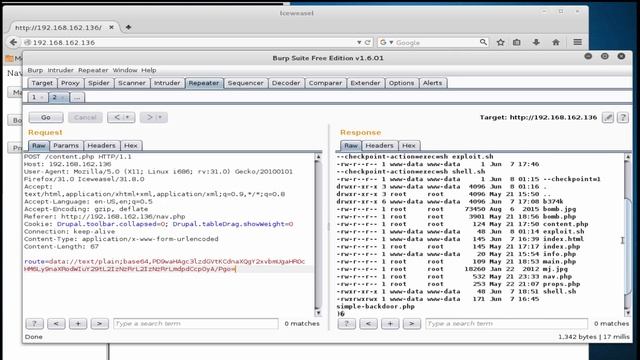This screenshot has height=360, width=640.
Task: Click the response search term field
Action: pos(507,324)
